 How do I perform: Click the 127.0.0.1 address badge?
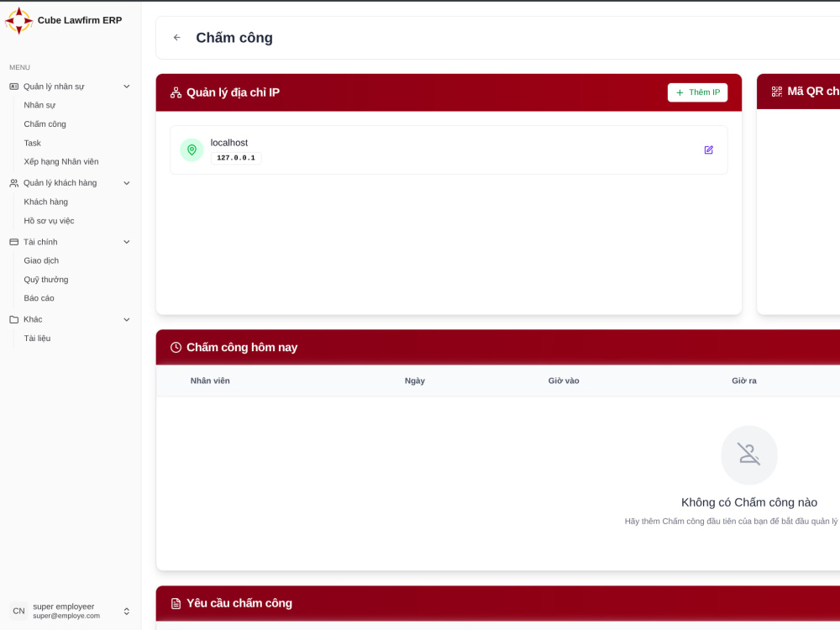[236, 158]
